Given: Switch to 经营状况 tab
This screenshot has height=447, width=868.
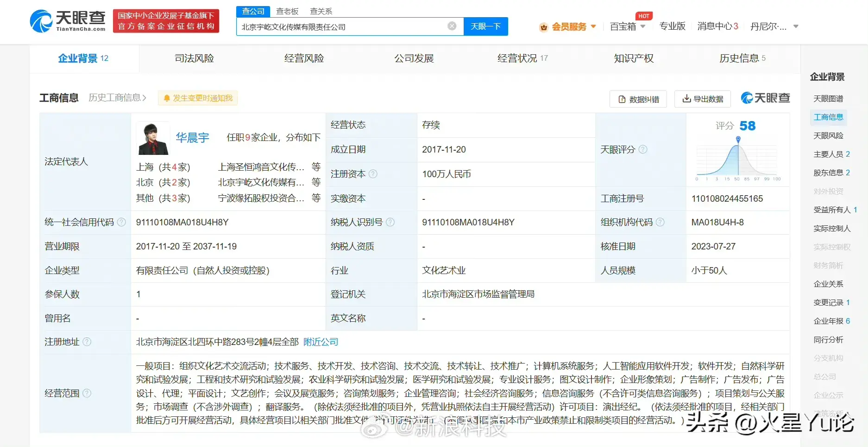Looking at the screenshot, I should [x=522, y=58].
